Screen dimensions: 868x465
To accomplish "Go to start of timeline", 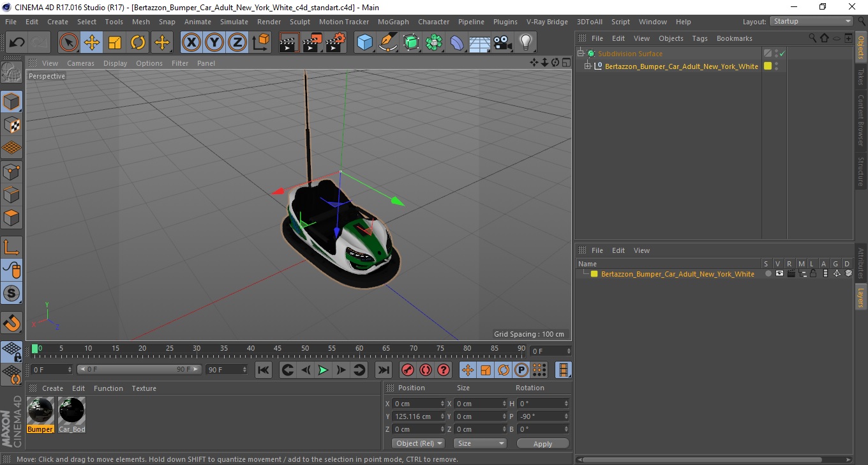I will (x=263, y=370).
